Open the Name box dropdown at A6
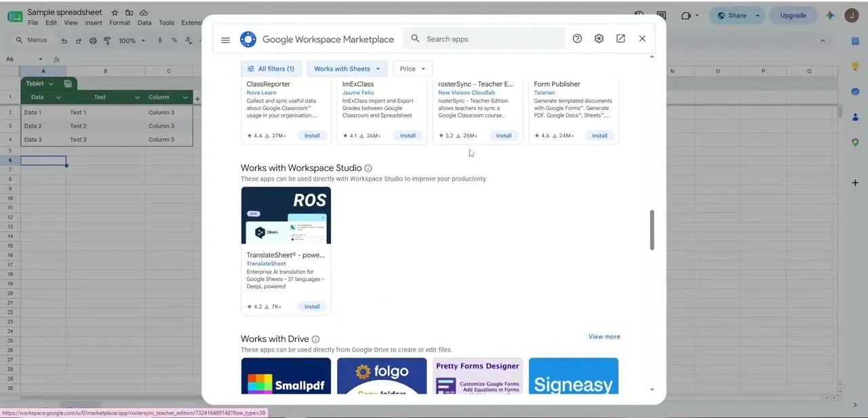 coord(41,59)
